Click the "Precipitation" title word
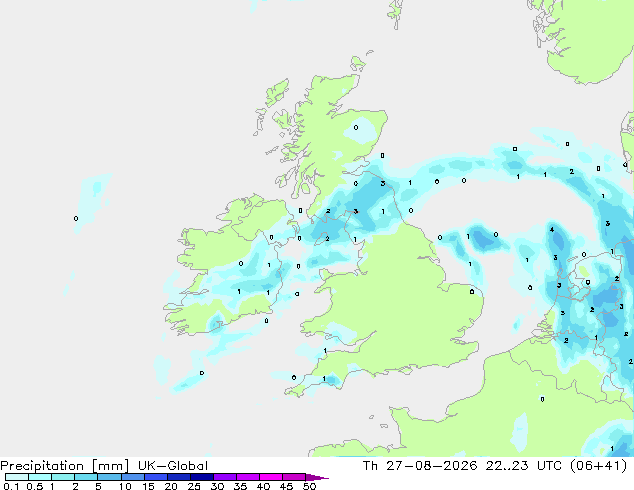This screenshot has width=634, height=490. pyautogui.click(x=42, y=466)
